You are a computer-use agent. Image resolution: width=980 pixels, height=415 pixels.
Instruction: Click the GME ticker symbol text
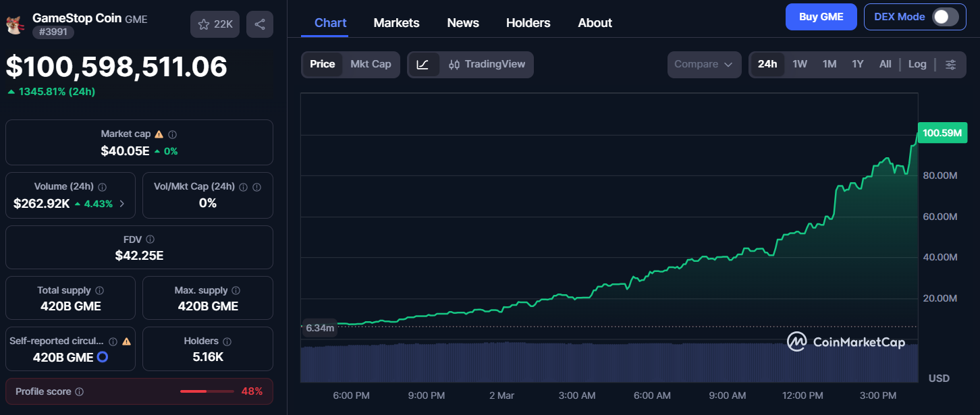click(136, 19)
